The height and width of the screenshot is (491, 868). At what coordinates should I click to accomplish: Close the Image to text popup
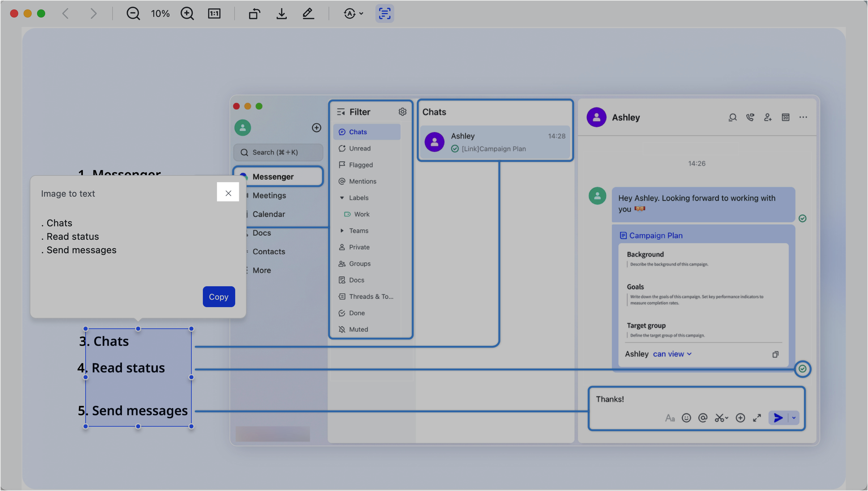point(228,193)
